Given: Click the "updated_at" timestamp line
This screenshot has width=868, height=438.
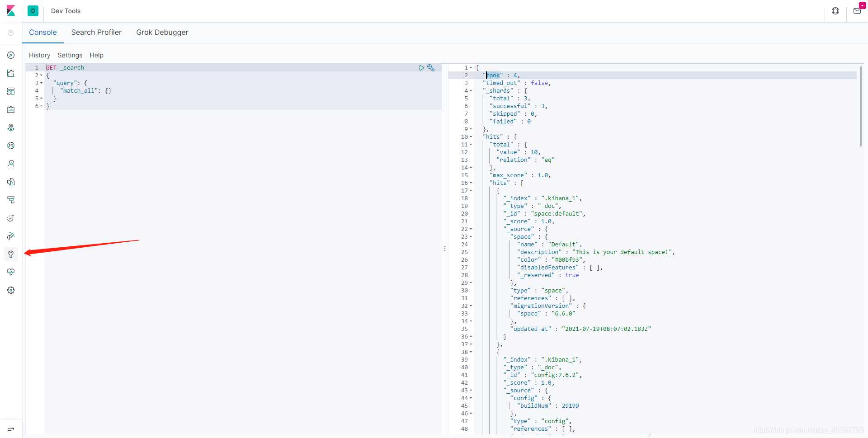Looking at the screenshot, I should 581,329.
